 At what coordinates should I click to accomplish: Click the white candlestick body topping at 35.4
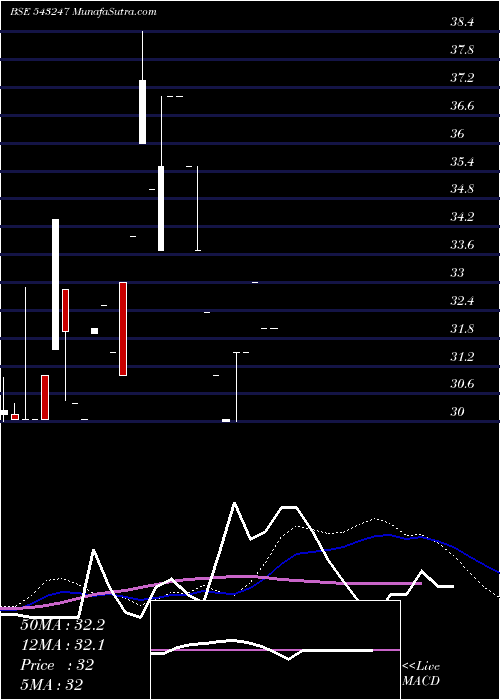tap(161, 208)
